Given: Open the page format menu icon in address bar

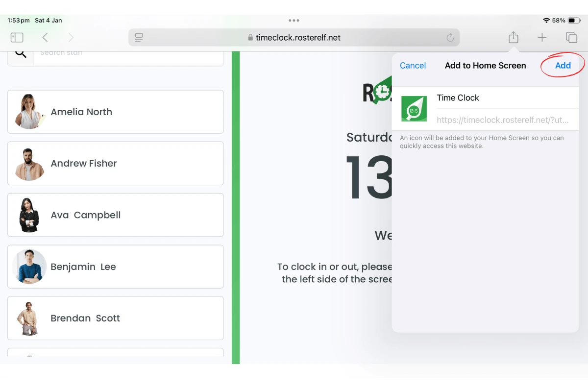Looking at the screenshot, I should click(139, 37).
